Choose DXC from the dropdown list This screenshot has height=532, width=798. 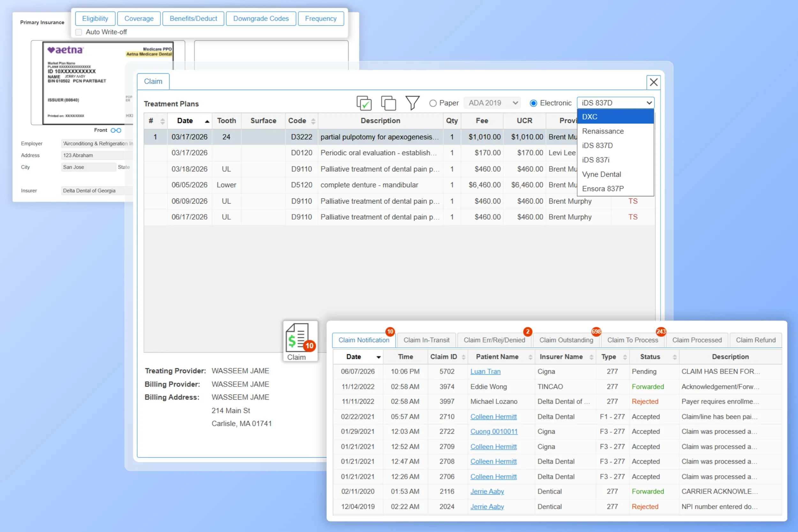(x=615, y=117)
